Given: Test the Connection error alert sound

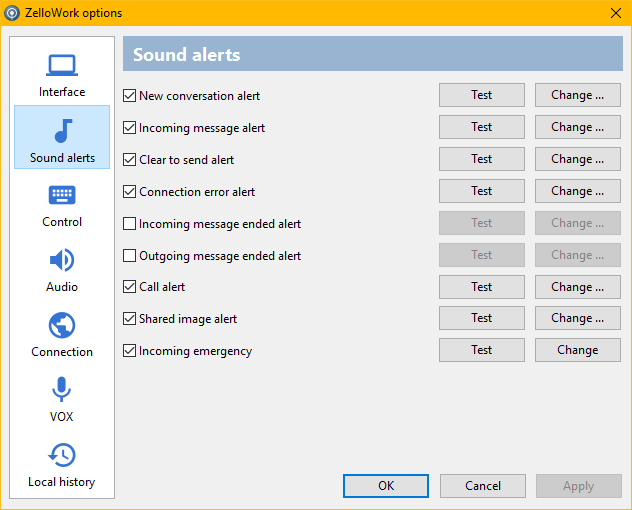Looking at the screenshot, I should pos(482,191).
